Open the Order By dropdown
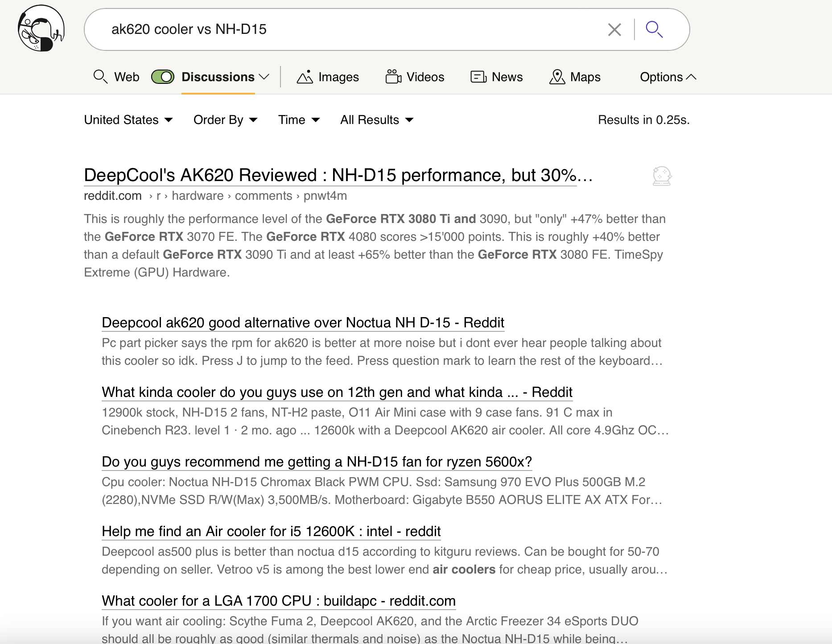 tap(225, 120)
